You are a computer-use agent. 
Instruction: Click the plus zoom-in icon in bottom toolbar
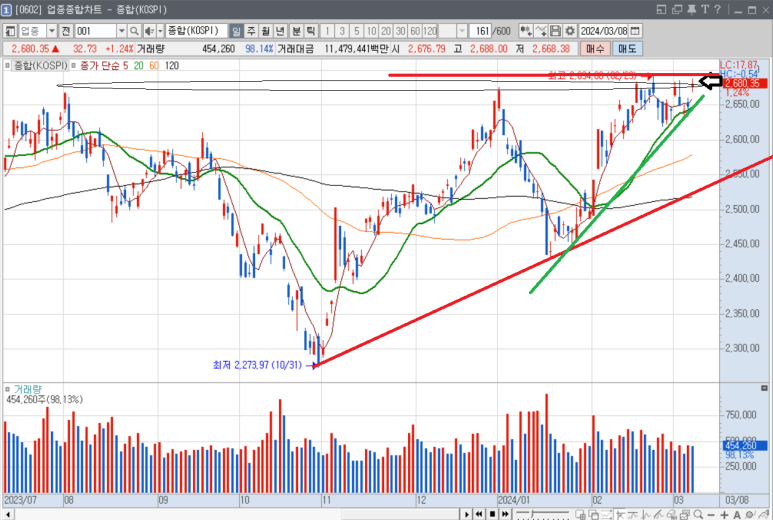point(724,514)
